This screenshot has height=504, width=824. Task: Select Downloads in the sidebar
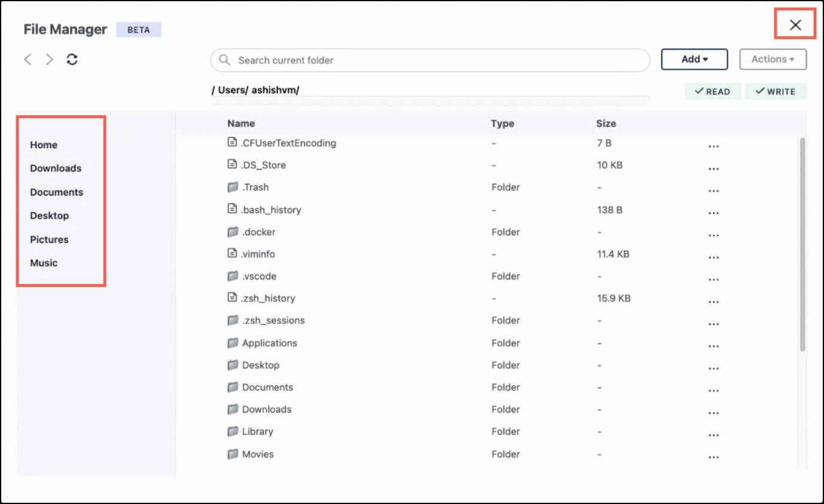pyautogui.click(x=56, y=168)
